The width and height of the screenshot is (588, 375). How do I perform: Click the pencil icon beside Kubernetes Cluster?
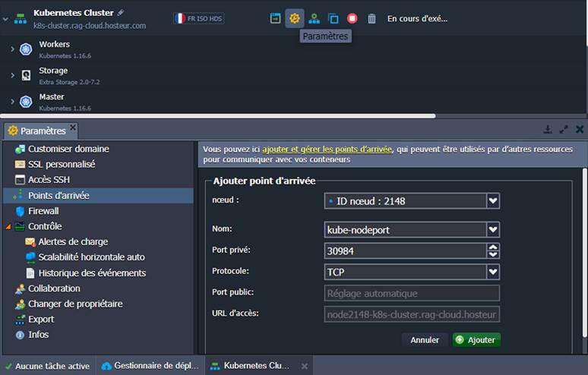click(121, 13)
